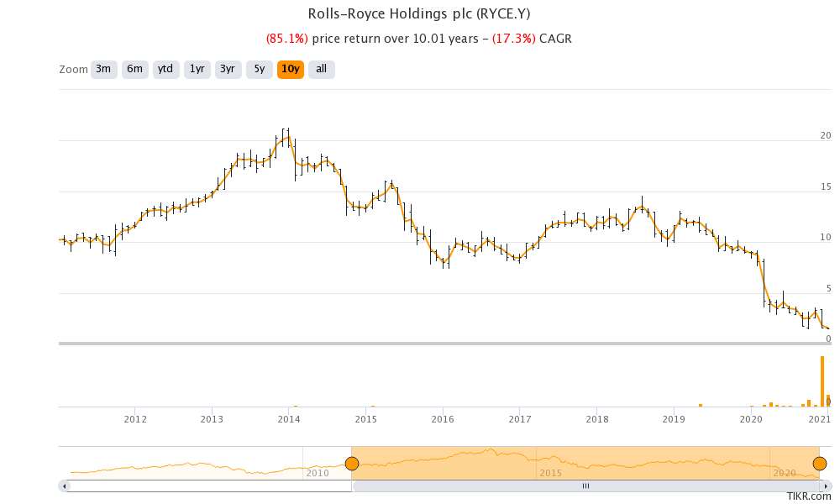Click the 2020 label in the navigator strip

(x=785, y=473)
